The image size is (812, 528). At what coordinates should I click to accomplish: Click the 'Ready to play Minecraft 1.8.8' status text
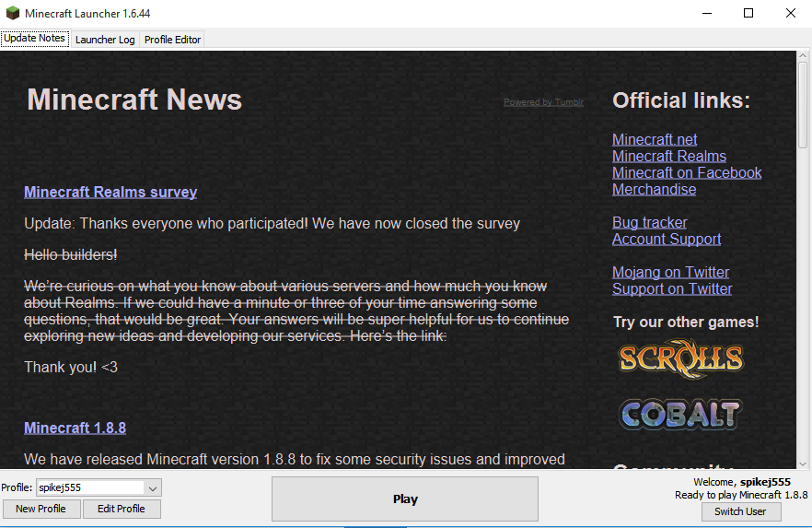pyautogui.click(x=741, y=495)
